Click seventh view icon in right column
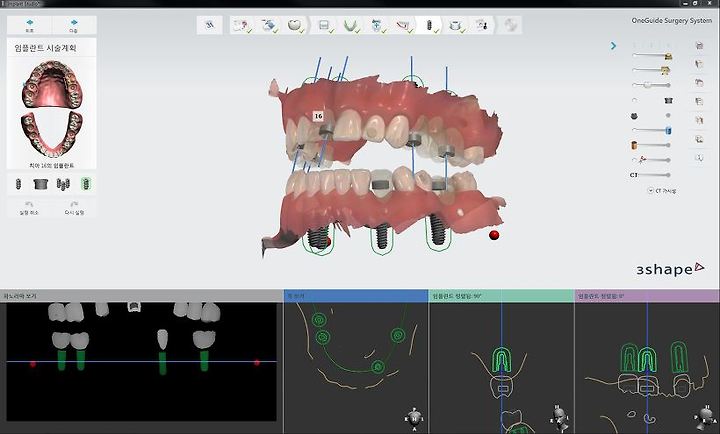The width and height of the screenshot is (720, 434). (x=699, y=158)
